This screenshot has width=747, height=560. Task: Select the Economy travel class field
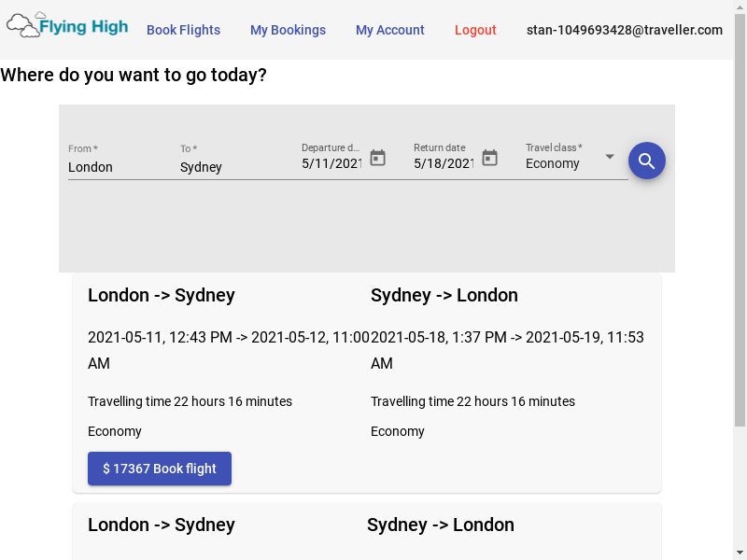[570, 161]
